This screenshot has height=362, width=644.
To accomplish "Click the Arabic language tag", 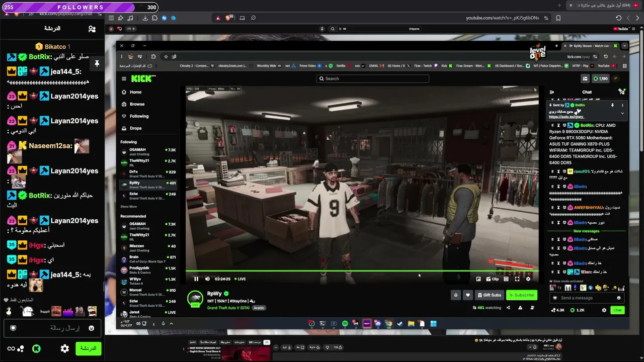I will coord(259,308).
